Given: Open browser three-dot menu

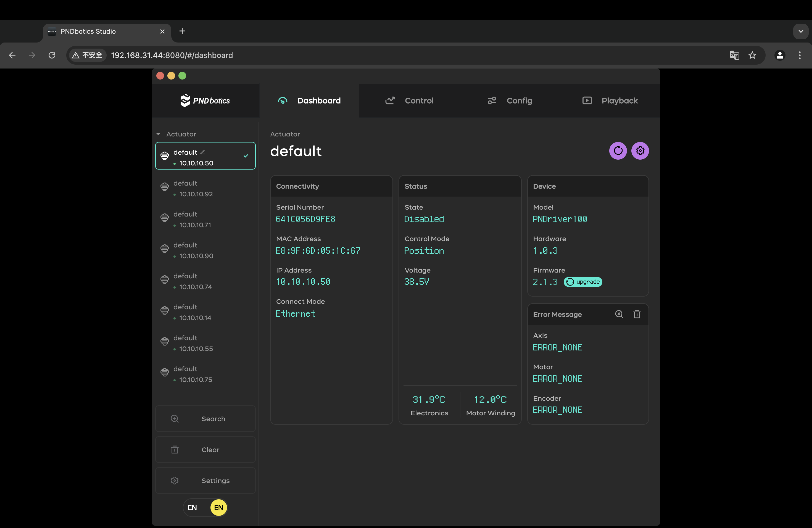Looking at the screenshot, I should pyautogui.click(x=800, y=55).
